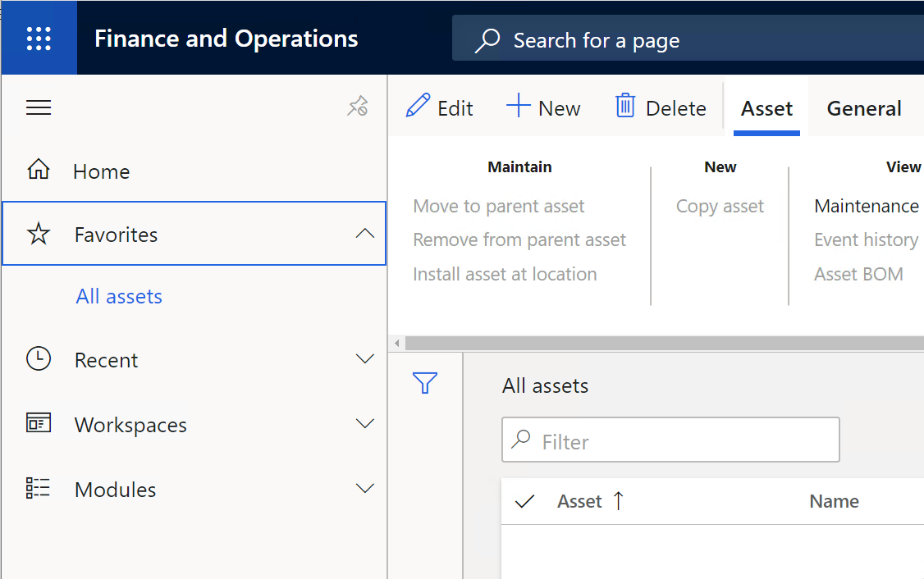Click Asset BOM in View group
924x579 pixels.
(x=858, y=274)
